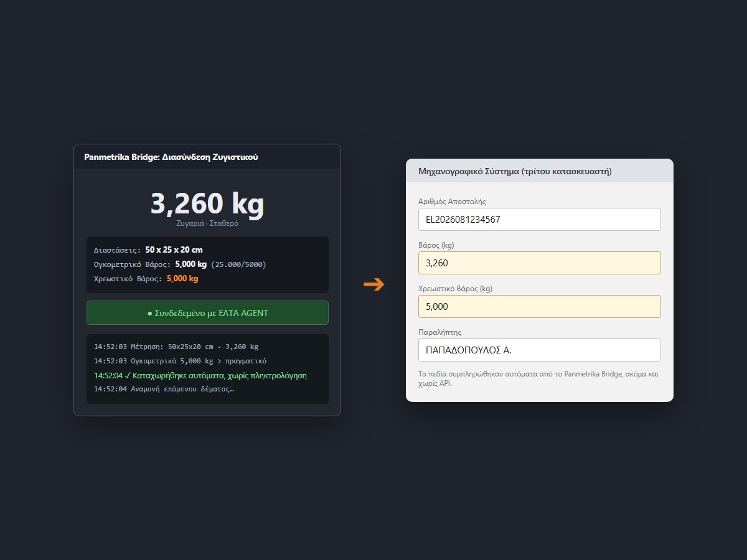Click the Συνδεδεμένο με ΕΛΤΑ AGENT status button

207,312
